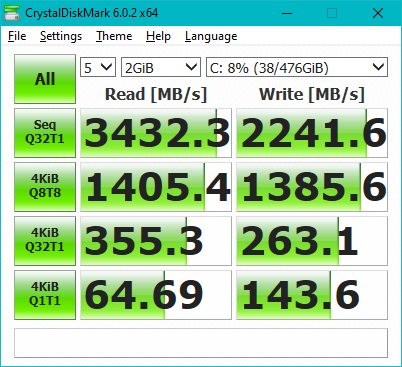Open the drive dropdown showing C: 8%
This screenshot has height=367, width=402.
(x=297, y=67)
